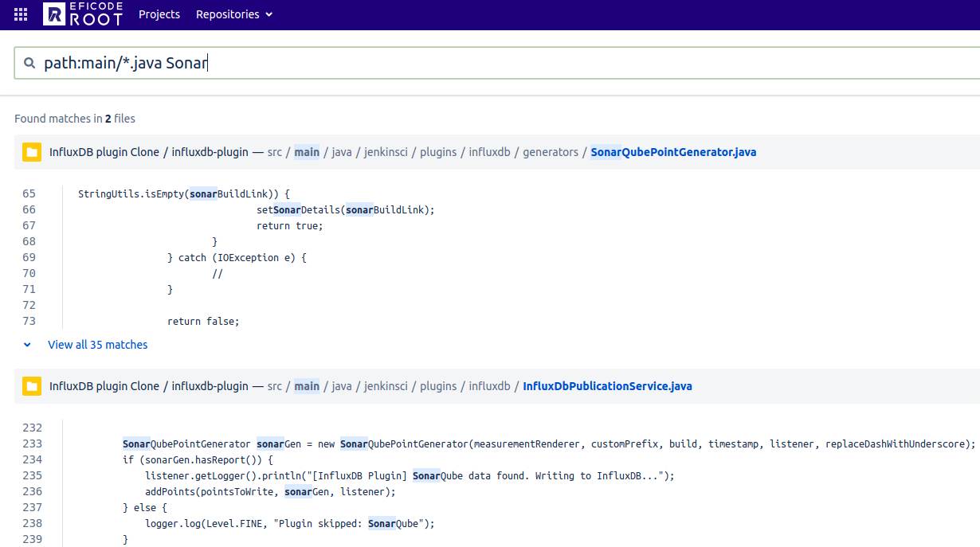Click line number 65

tap(29, 193)
